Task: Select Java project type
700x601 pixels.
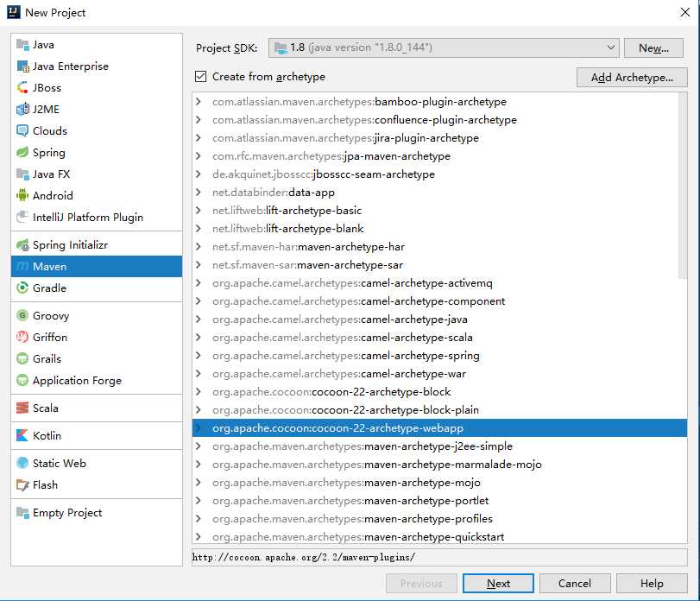Action: pos(97,45)
